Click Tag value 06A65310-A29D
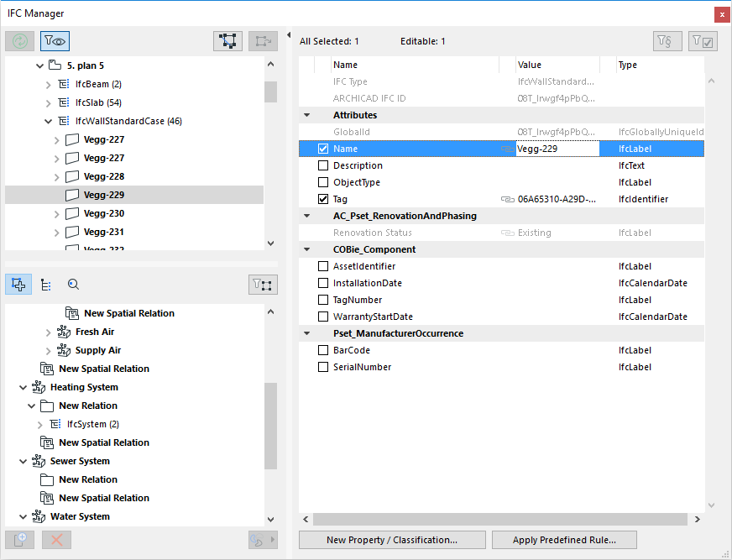 point(557,199)
